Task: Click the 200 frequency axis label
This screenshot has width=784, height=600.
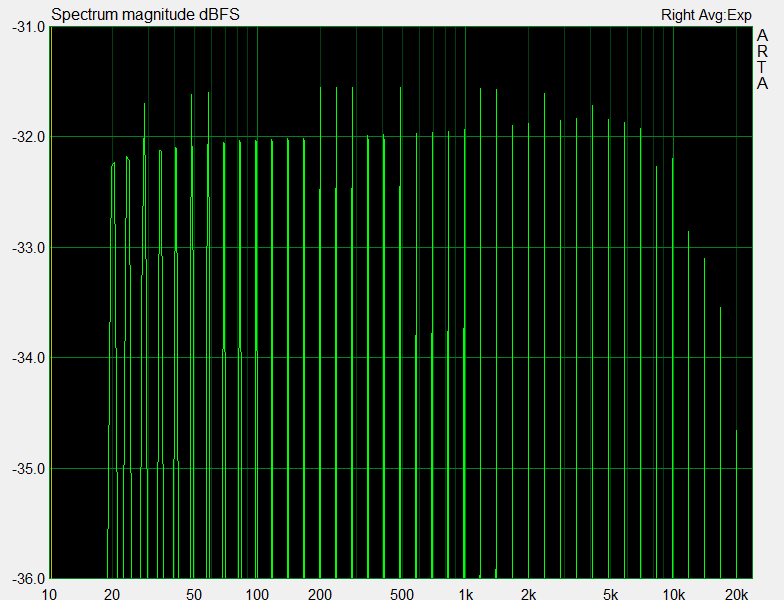Action: point(320,594)
